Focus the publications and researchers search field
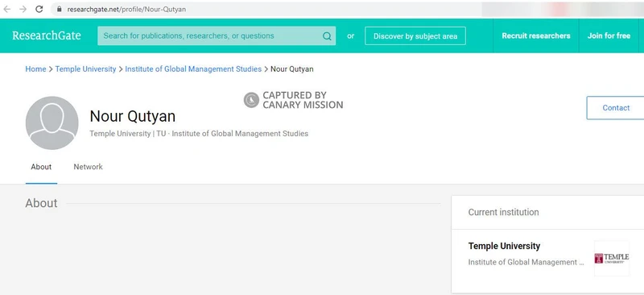644x295 pixels. click(x=217, y=35)
